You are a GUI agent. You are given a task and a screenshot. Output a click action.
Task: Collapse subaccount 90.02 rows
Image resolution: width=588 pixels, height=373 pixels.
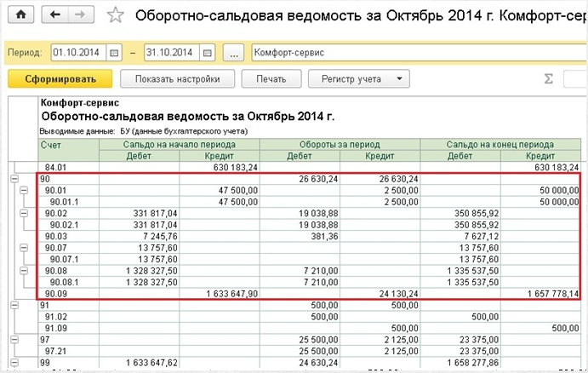click(23, 214)
